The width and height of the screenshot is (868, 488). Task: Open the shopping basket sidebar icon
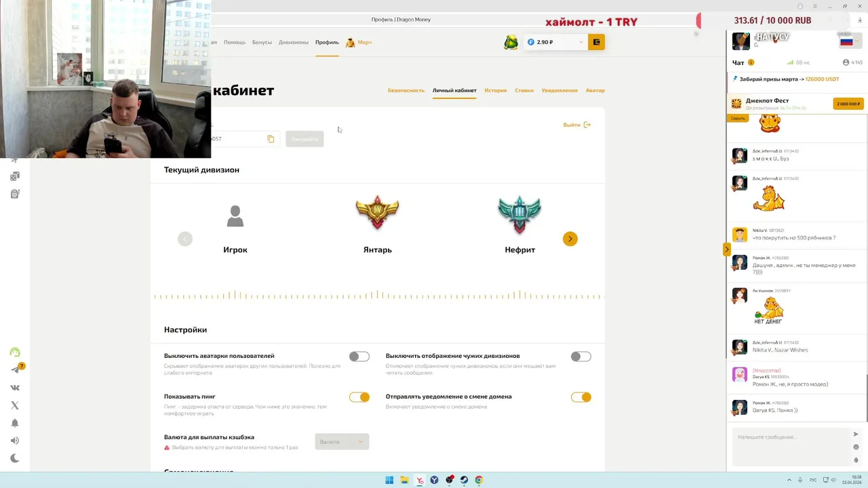click(15, 194)
